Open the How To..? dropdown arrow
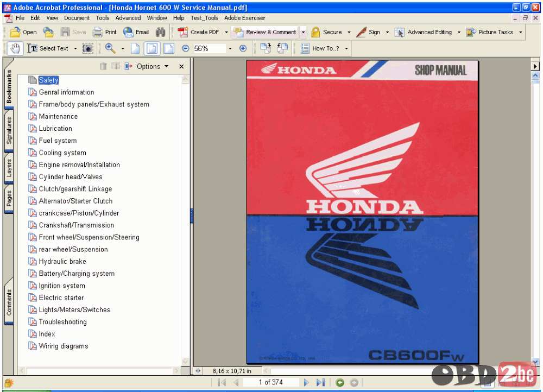 [346, 48]
